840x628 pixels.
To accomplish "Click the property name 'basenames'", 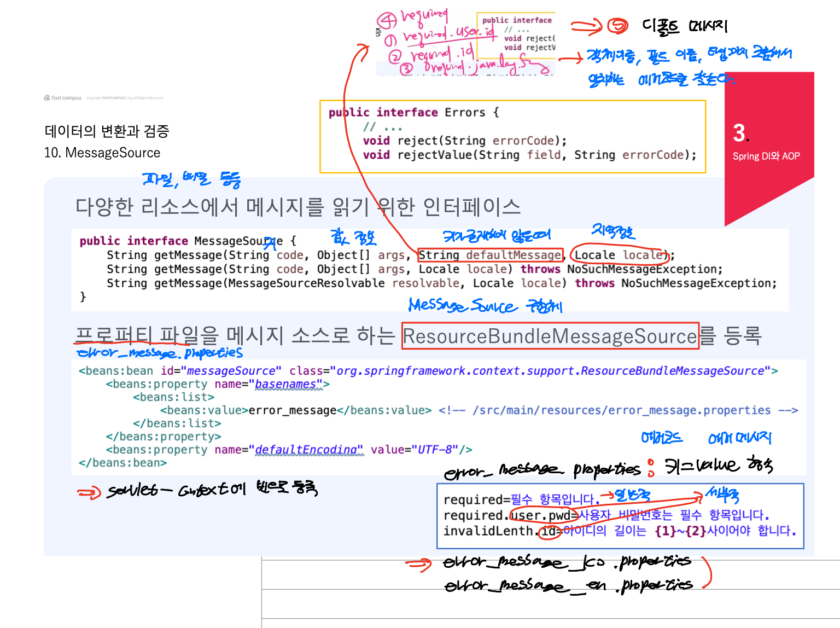I will coord(285,384).
